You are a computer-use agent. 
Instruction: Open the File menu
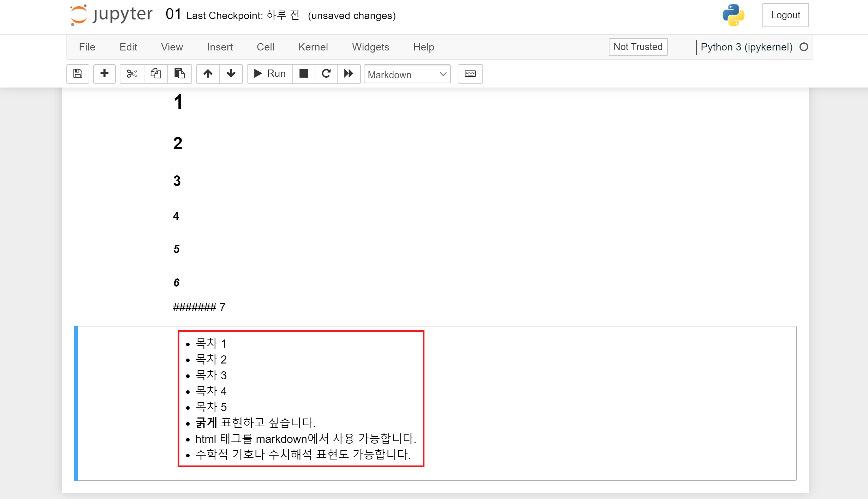pos(87,47)
